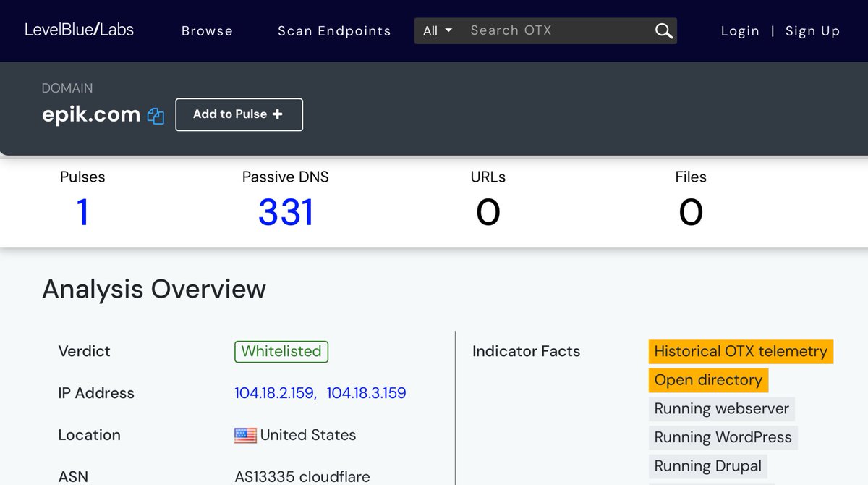This screenshot has width=868, height=485.
Task: Go to Scan Endpoints page
Action: click(334, 30)
